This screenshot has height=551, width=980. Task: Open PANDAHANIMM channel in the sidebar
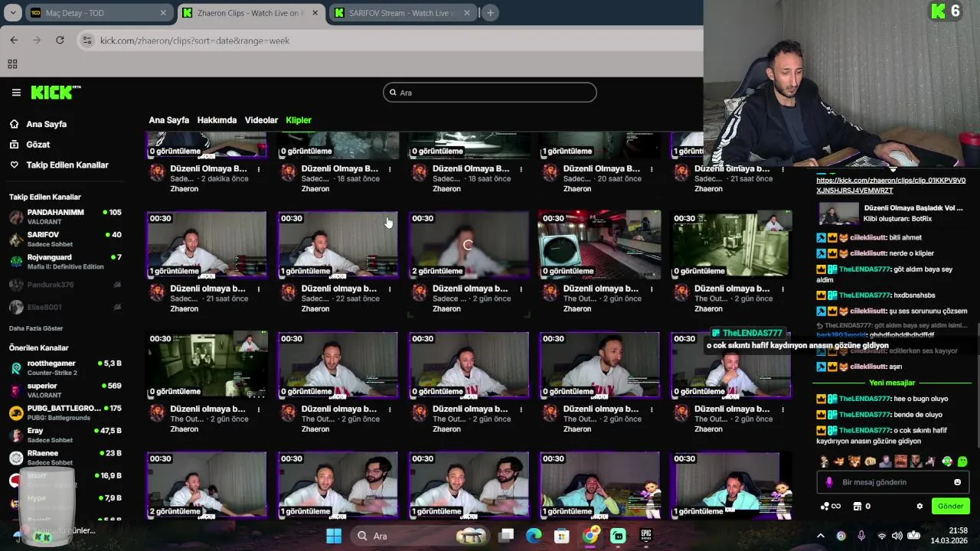click(65, 217)
